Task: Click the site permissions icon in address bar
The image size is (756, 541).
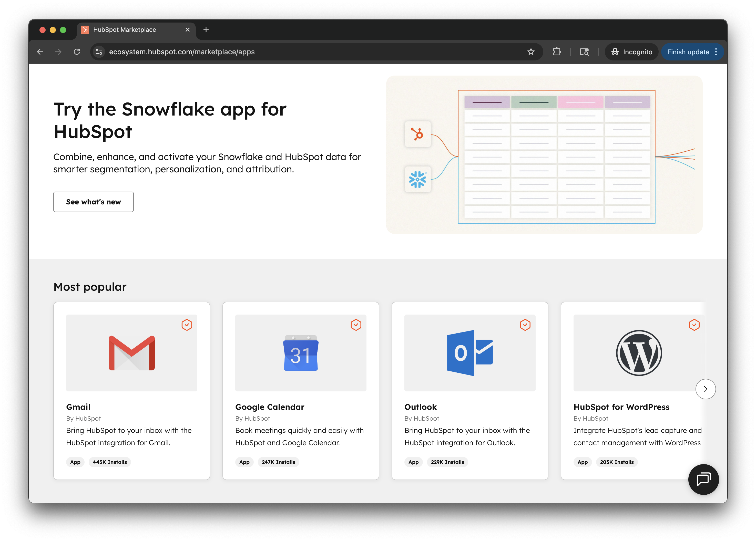Action: coord(99,52)
